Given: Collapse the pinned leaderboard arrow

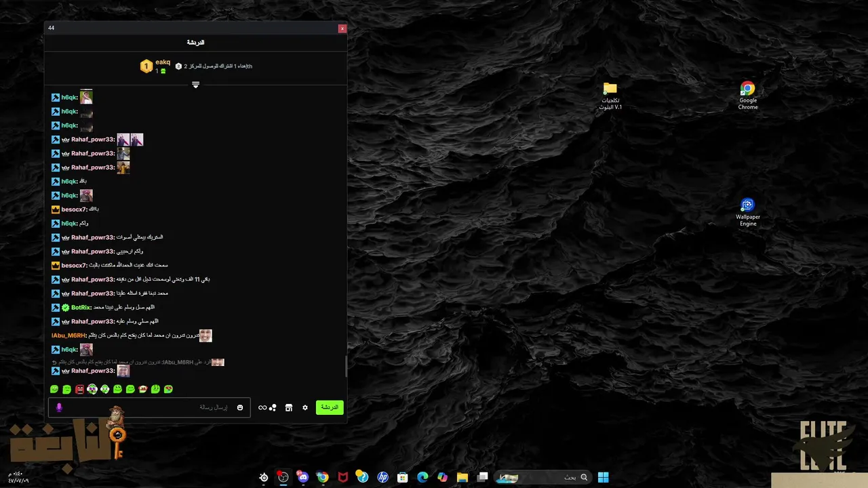Looking at the screenshot, I should click(195, 85).
